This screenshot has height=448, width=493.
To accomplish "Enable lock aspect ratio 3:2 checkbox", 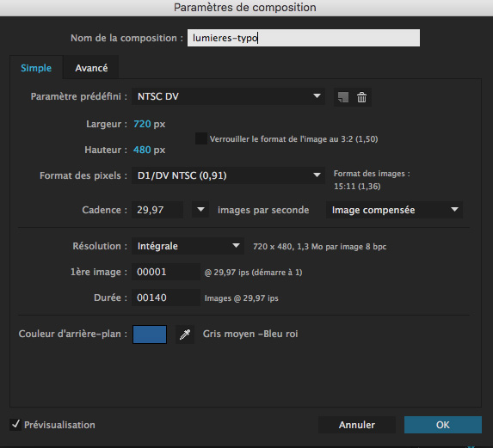I will [201, 138].
